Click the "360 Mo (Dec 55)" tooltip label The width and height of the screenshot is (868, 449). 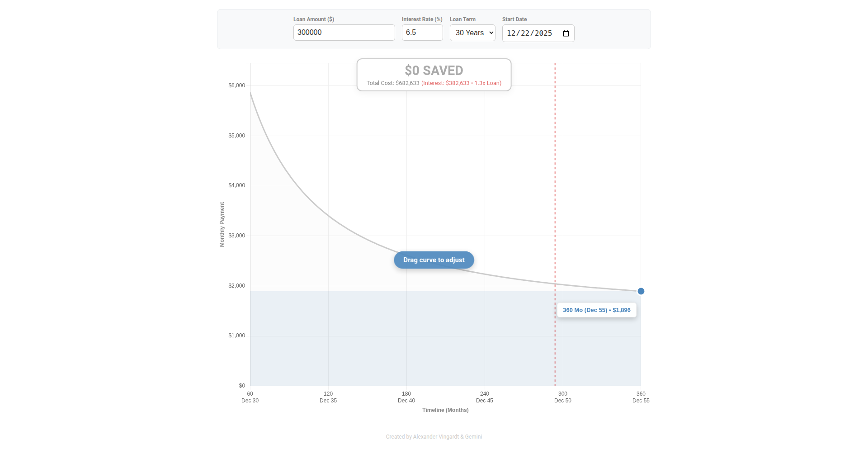coord(596,310)
